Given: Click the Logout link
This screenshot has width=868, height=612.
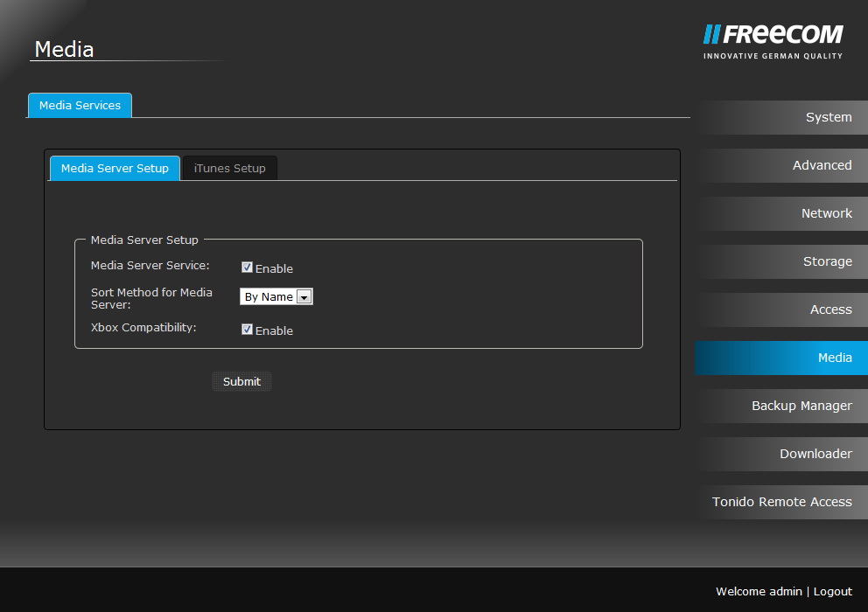Looking at the screenshot, I should click(x=833, y=592).
